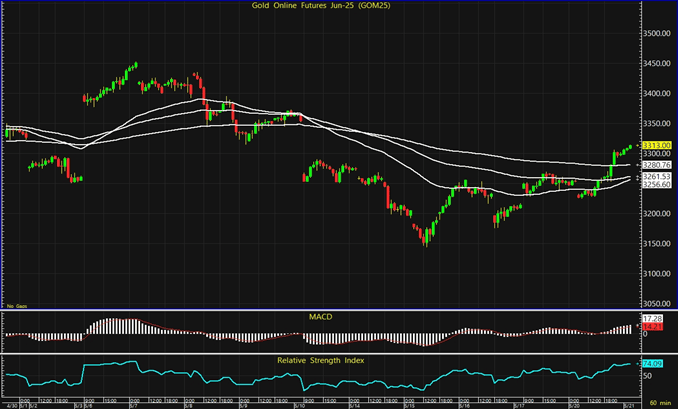The image size is (678, 409).
Task: Click the cyan RSI value 74.09 label
Action: [652, 363]
